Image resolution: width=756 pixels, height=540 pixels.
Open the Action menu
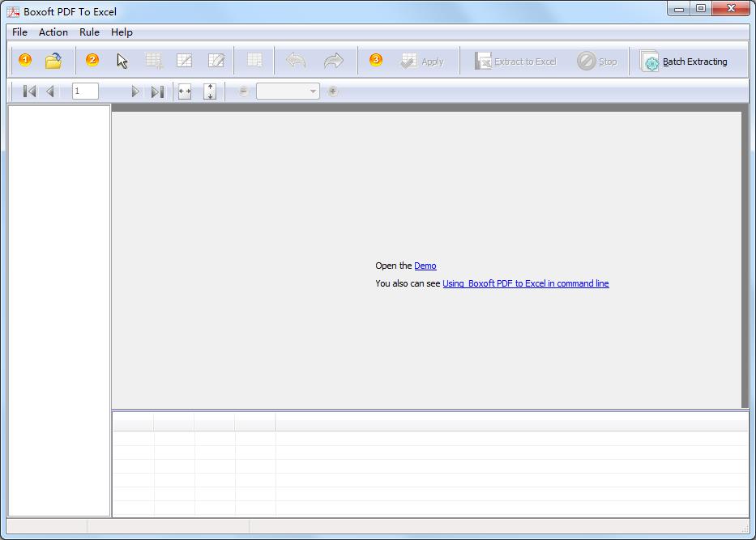pyautogui.click(x=53, y=32)
